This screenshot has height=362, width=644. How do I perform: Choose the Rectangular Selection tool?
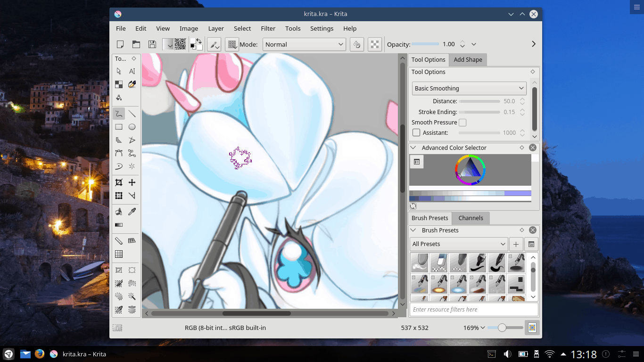tap(119, 270)
